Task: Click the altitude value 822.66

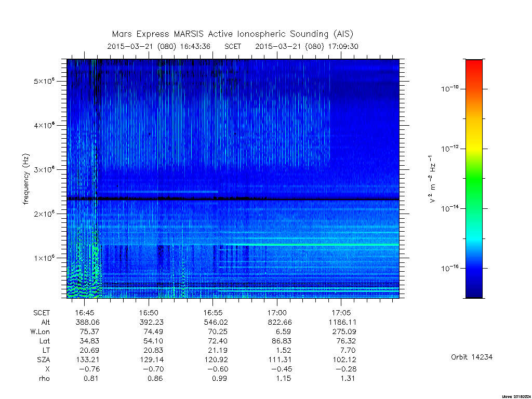Action: [x=280, y=322]
